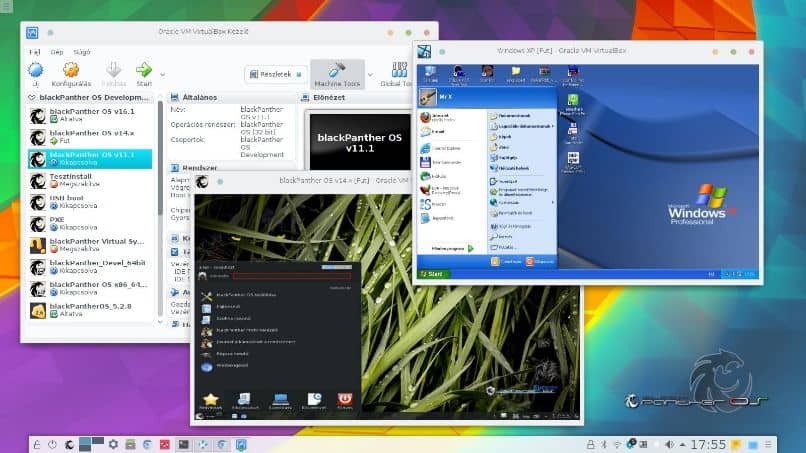Click the blackPanther OS v11.1 preview thumbnail
The height and width of the screenshot is (453, 806).
(x=360, y=142)
